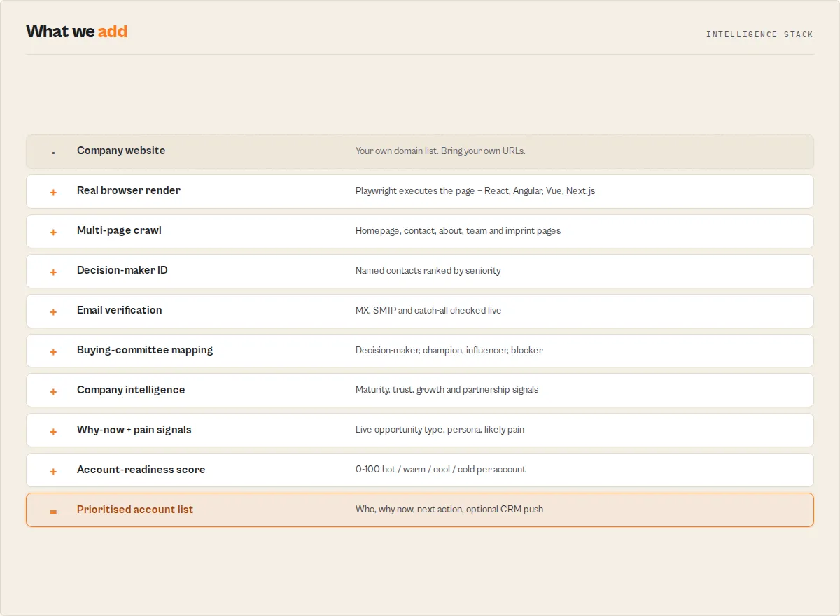Click the INTELLIGENCE STACK label
This screenshot has width=840, height=616.
coord(759,34)
